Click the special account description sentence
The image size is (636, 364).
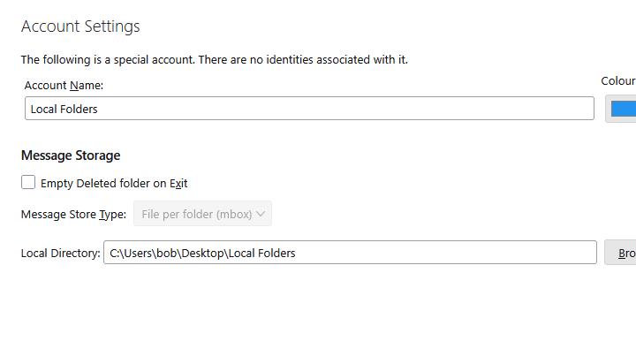coord(215,60)
